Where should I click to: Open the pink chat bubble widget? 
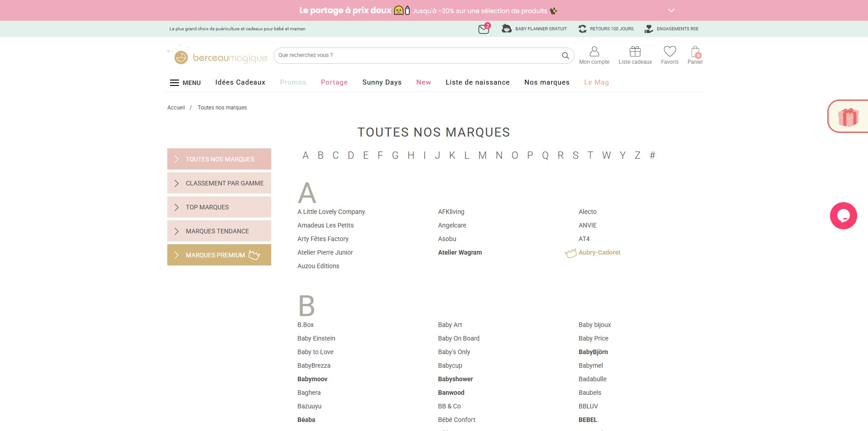coord(844,216)
